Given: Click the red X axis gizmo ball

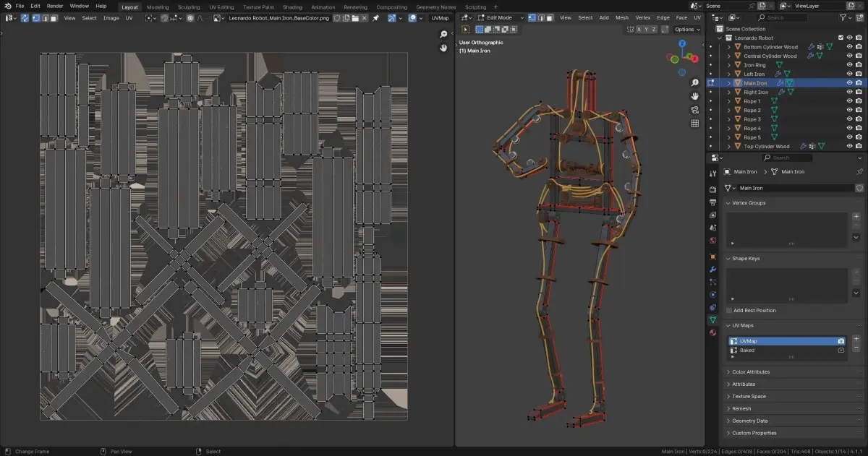Looking at the screenshot, I should 695,59.
